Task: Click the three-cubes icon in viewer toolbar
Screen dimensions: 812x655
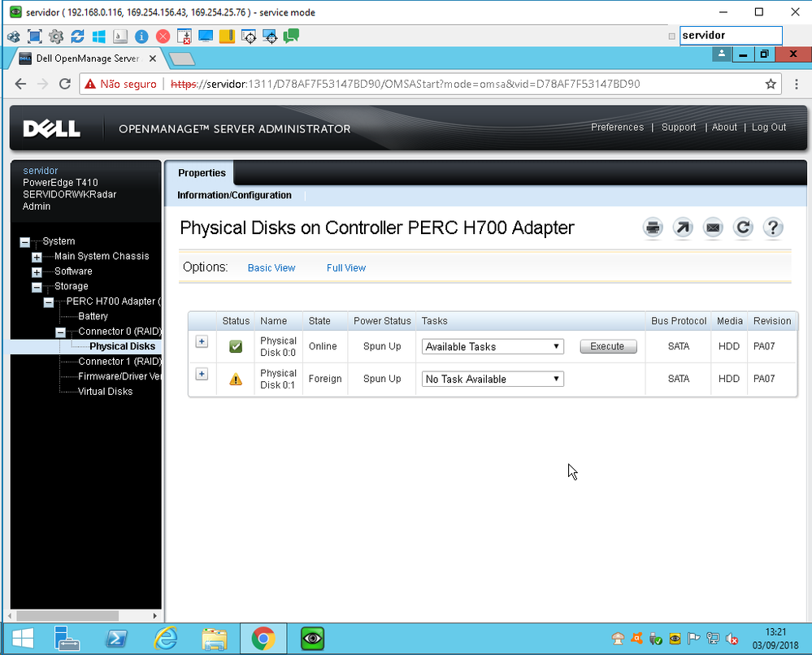Action: pos(14,37)
